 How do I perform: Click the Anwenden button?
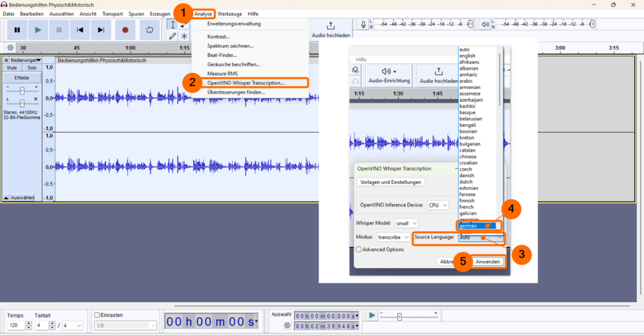pyautogui.click(x=487, y=262)
